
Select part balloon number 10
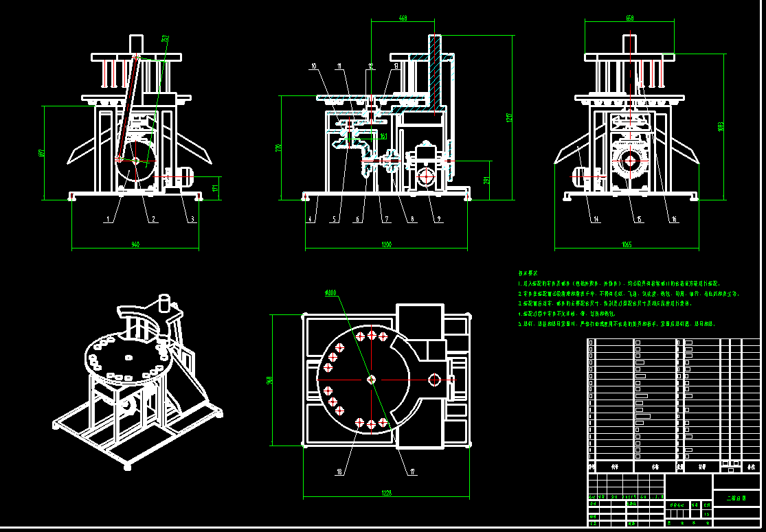pyautogui.click(x=314, y=66)
